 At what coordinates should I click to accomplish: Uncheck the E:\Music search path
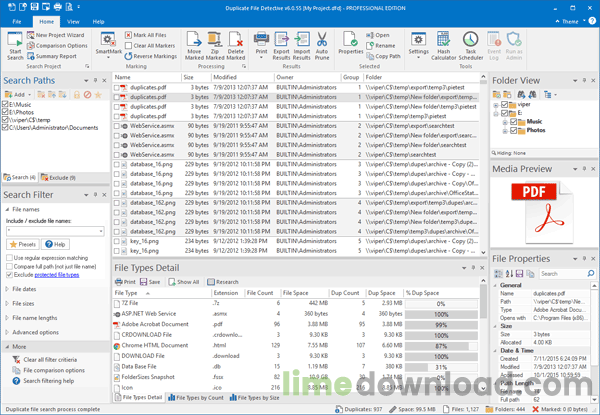pyautogui.click(x=5, y=104)
